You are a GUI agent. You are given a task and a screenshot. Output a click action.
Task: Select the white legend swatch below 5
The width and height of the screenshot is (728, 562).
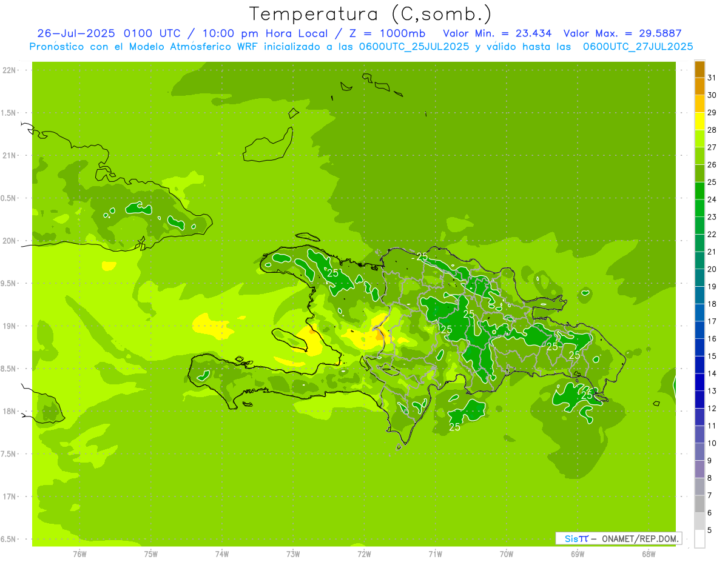pos(699,539)
